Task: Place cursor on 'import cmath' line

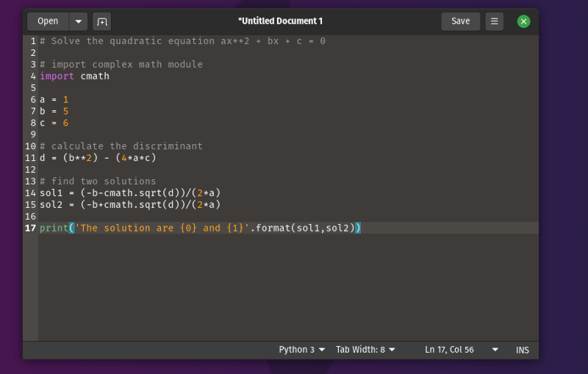Action: [75, 76]
